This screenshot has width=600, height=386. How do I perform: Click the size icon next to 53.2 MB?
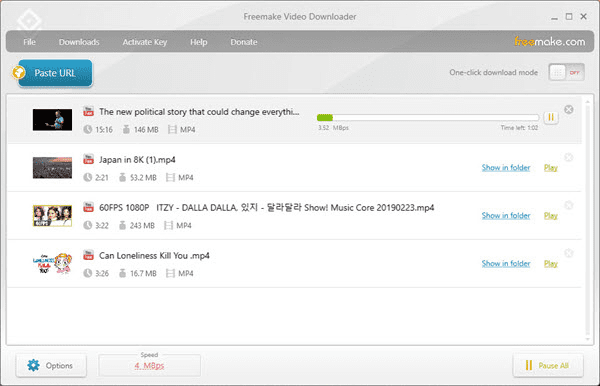pos(122,177)
